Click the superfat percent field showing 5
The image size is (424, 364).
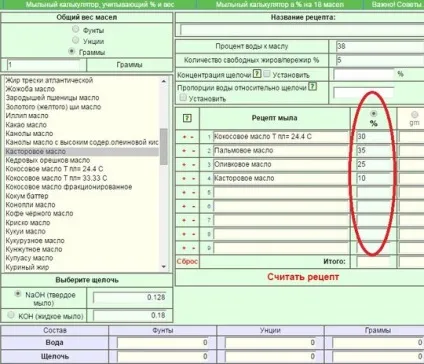pyautogui.click(x=380, y=60)
